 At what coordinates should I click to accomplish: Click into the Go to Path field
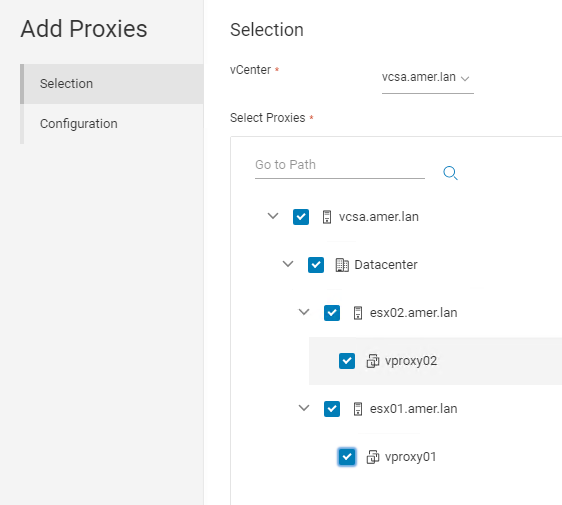340,165
